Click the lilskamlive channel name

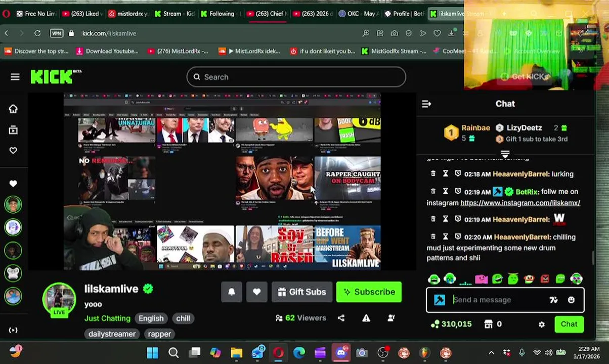pos(111,289)
